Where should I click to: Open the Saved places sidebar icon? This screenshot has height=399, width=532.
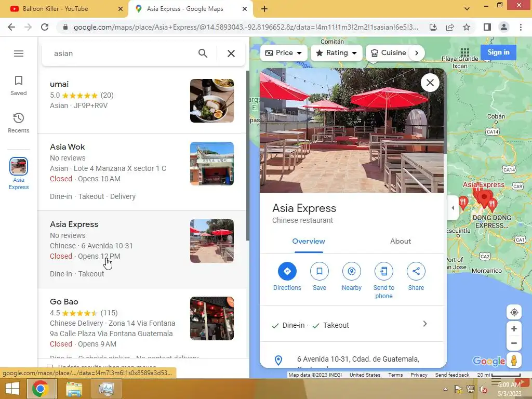pos(19,86)
